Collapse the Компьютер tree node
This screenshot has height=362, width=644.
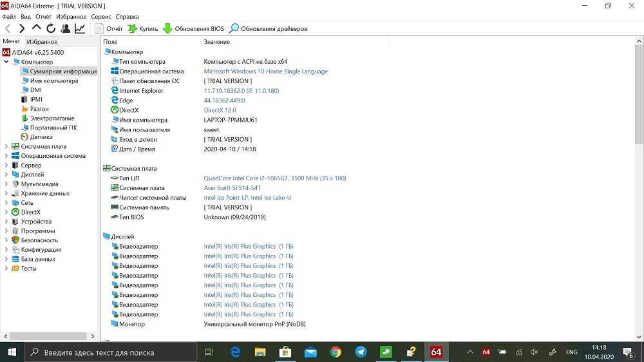pyautogui.click(x=6, y=62)
